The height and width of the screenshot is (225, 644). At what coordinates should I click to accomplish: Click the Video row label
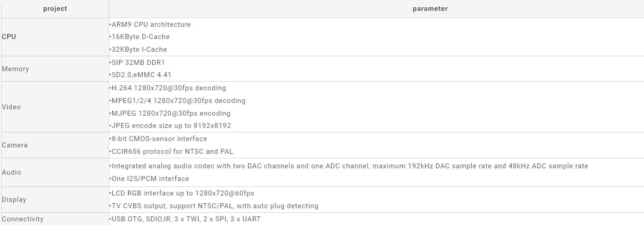[11, 107]
